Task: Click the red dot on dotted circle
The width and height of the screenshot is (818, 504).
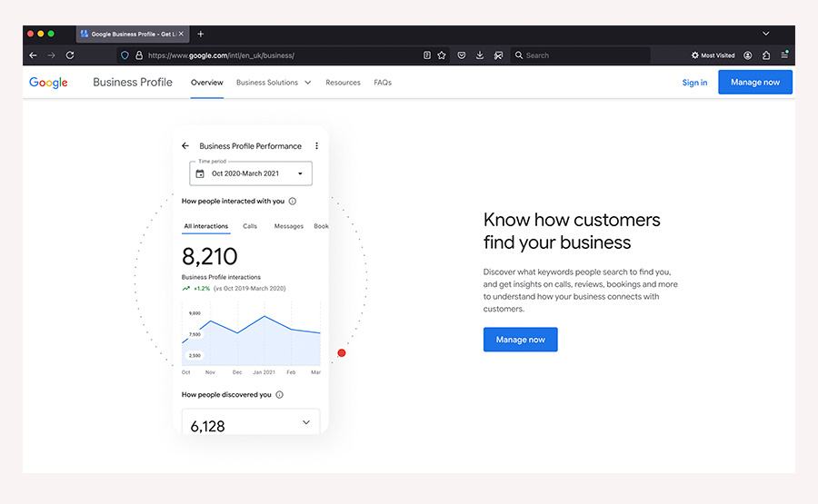Action: click(x=342, y=353)
